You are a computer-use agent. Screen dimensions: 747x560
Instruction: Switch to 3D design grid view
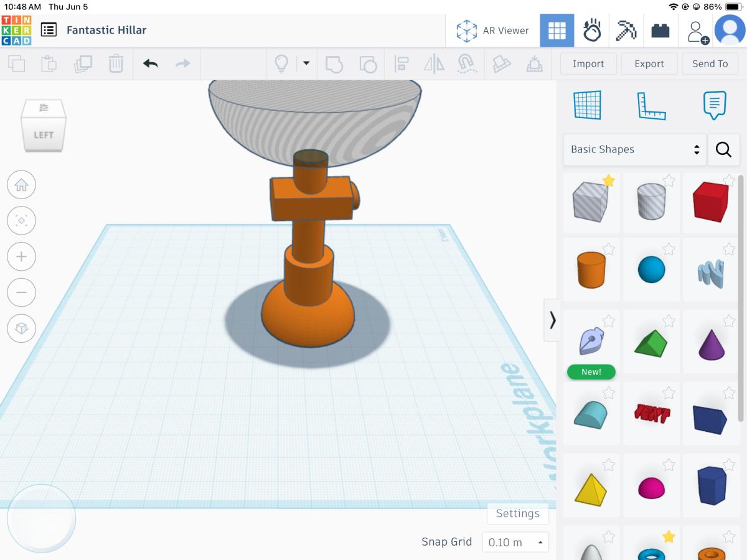coord(557,30)
